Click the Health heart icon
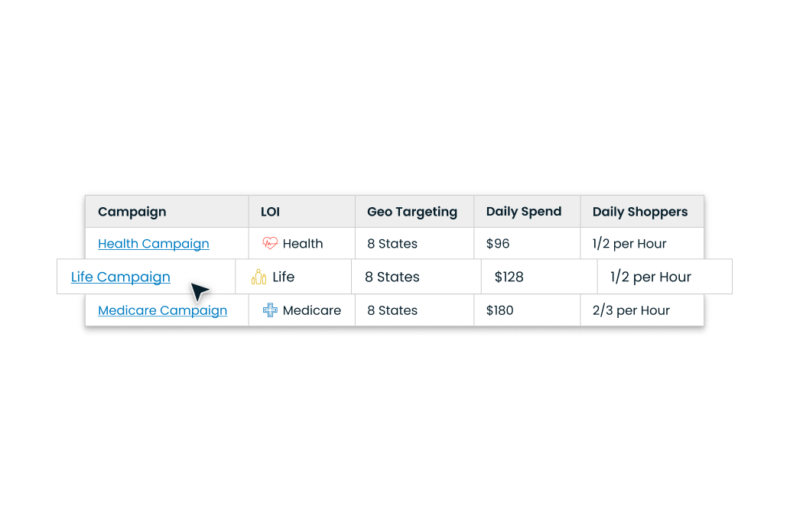 tap(270, 244)
